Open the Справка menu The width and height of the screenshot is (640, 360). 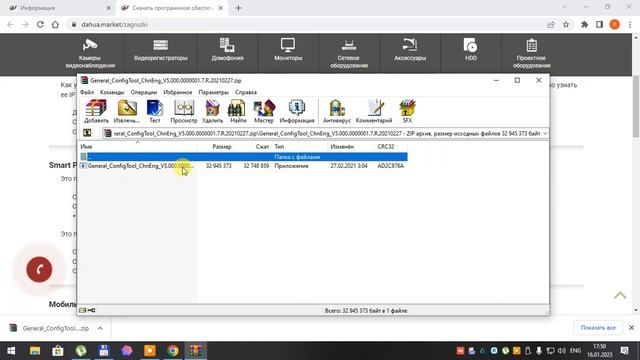coord(246,92)
